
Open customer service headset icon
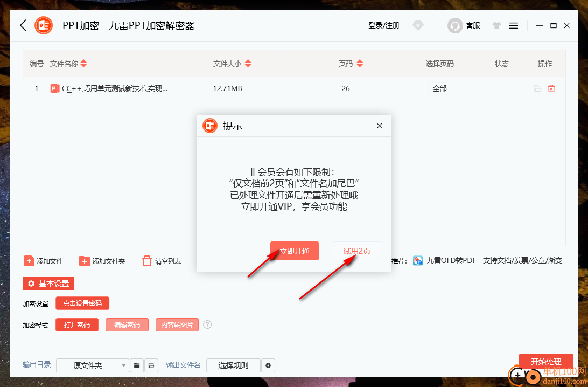coord(455,25)
